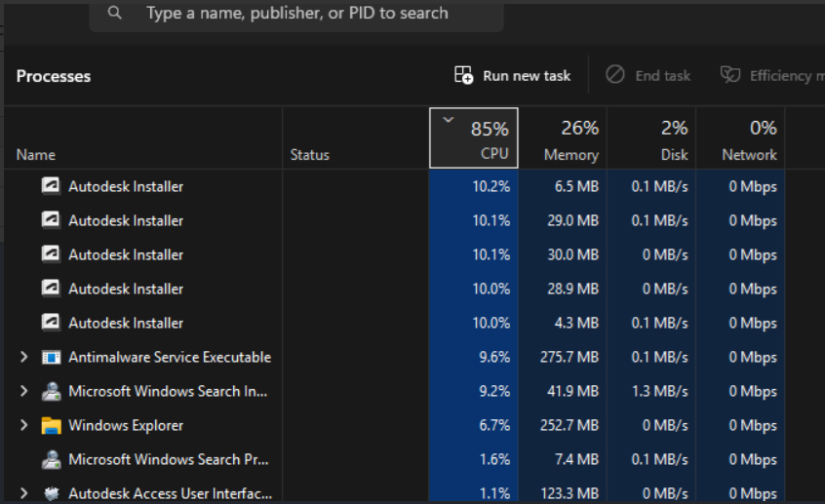The width and height of the screenshot is (825, 504).
Task: Click the Antimalware Service Executable icon
Action: click(52, 357)
